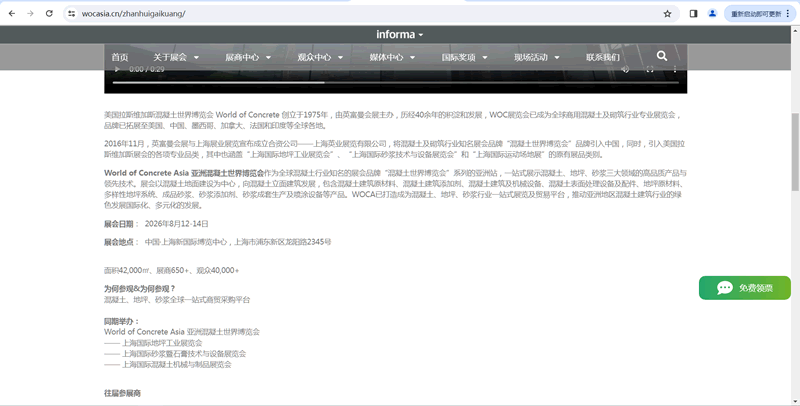Screen dimensions: 800x406
Task: Open the browser side panel icon
Action: [694, 14]
